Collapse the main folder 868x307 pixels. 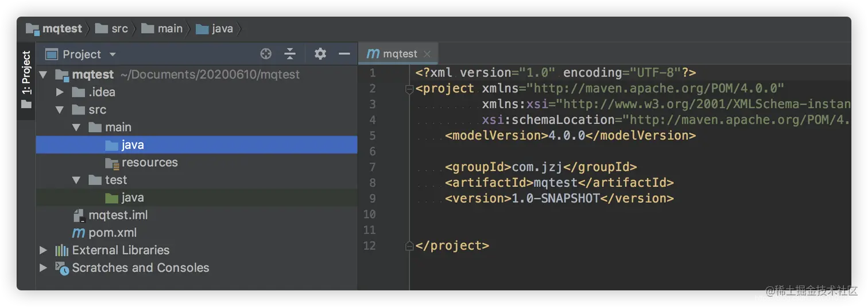pyautogui.click(x=76, y=128)
